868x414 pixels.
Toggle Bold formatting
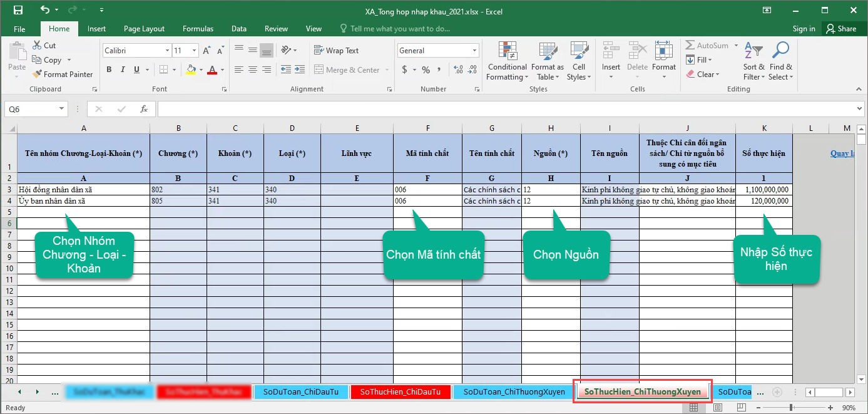[109, 70]
